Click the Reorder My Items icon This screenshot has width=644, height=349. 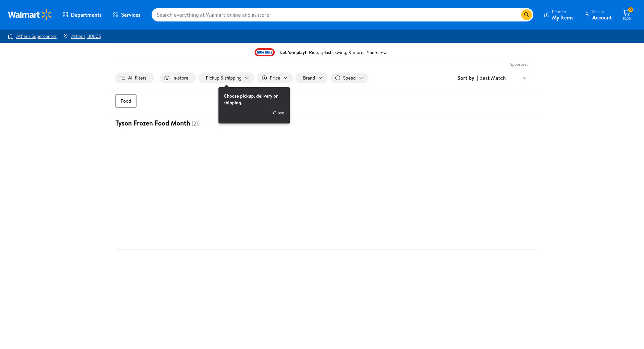click(547, 15)
